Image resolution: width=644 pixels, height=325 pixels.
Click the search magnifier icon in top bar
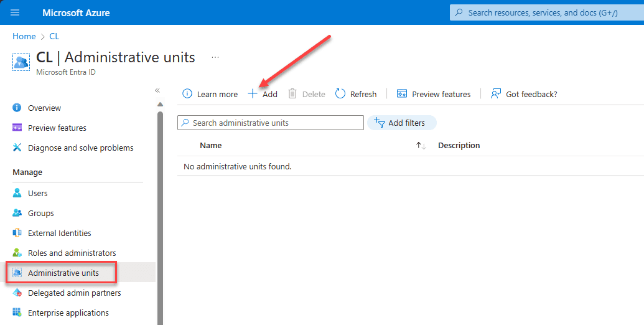(x=460, y=12)
